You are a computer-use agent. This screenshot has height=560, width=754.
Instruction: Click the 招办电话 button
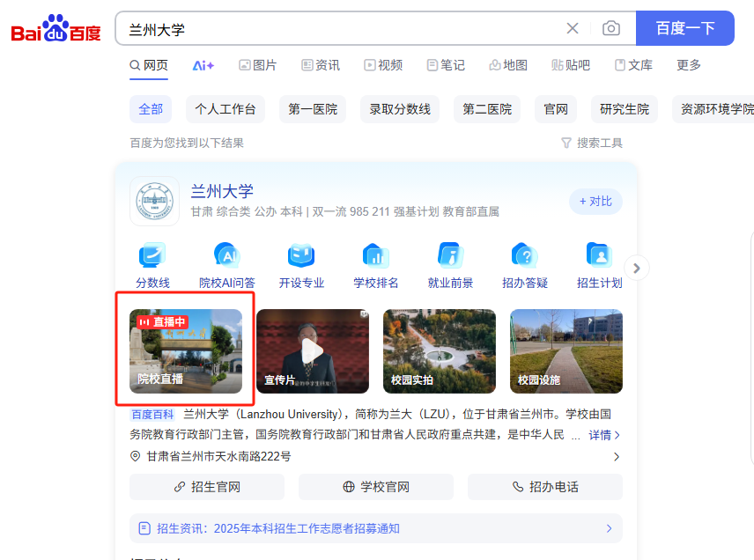pyautogui.click(x=545, y=487)
